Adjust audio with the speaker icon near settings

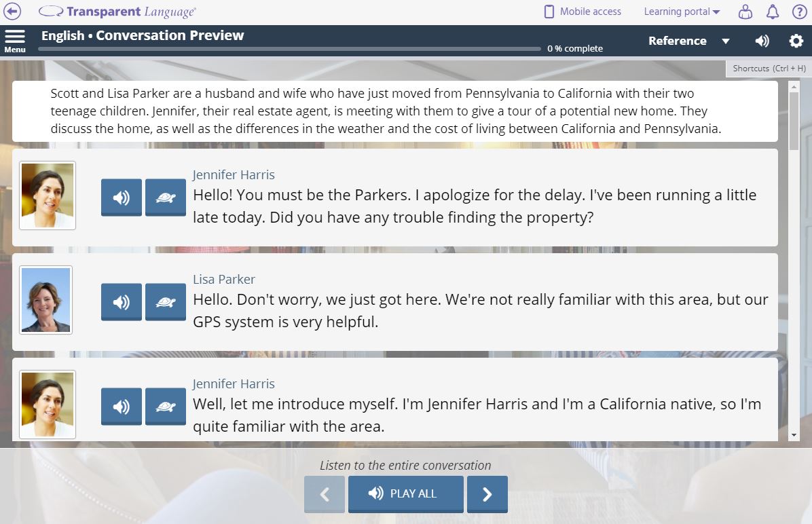[762, 41]
